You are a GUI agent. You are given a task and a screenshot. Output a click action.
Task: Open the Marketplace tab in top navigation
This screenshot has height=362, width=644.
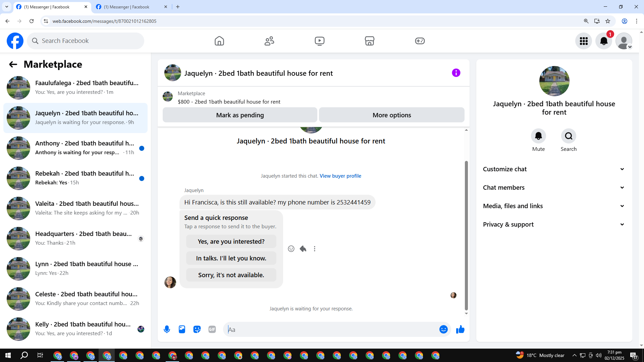tap(369, 41)
